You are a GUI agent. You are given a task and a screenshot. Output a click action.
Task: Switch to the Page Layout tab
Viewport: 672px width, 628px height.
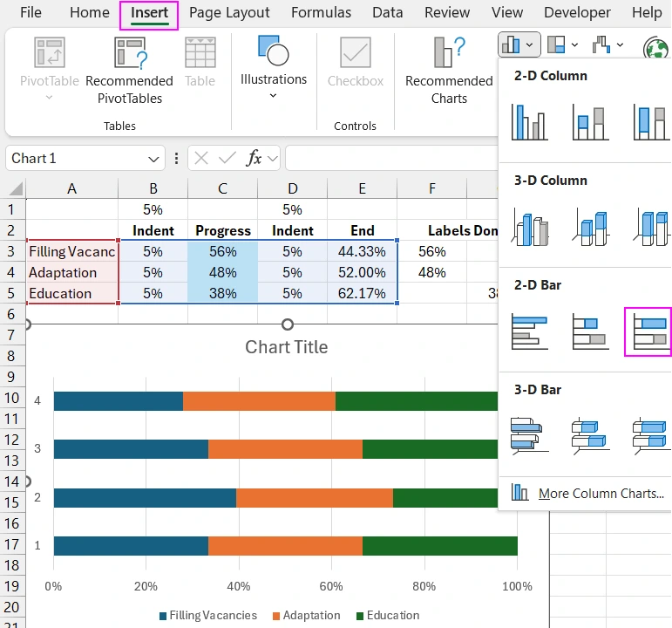tap(229, 13)
